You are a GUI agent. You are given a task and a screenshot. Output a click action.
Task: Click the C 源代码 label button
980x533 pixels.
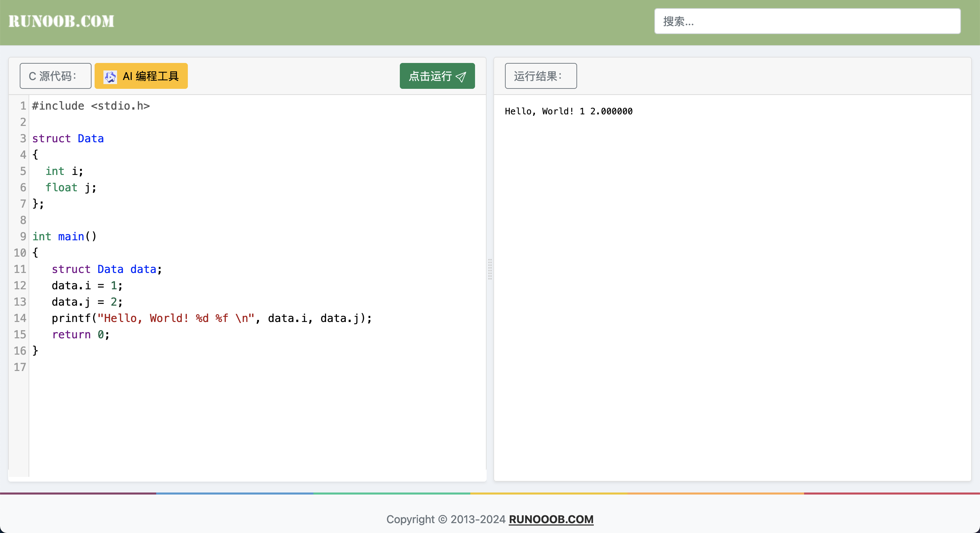tap(55, 76)
